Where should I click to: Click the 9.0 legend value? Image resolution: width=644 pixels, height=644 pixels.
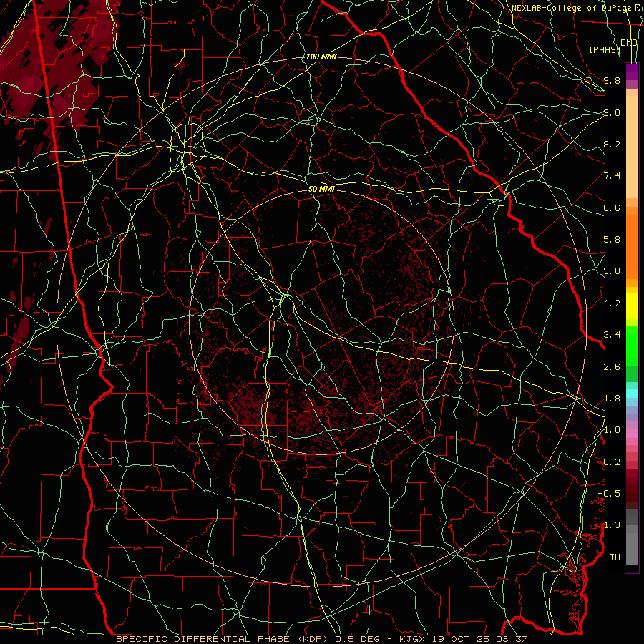[x=612, y=112]
